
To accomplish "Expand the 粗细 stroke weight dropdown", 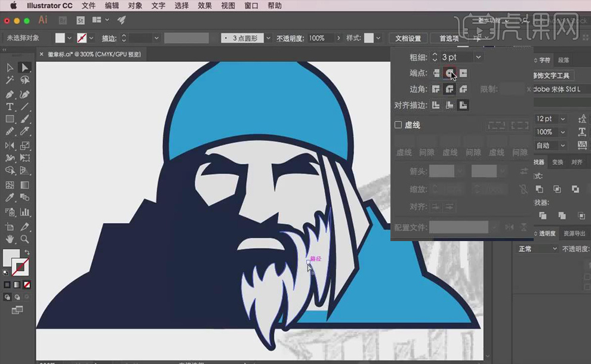I will [478, 57].
